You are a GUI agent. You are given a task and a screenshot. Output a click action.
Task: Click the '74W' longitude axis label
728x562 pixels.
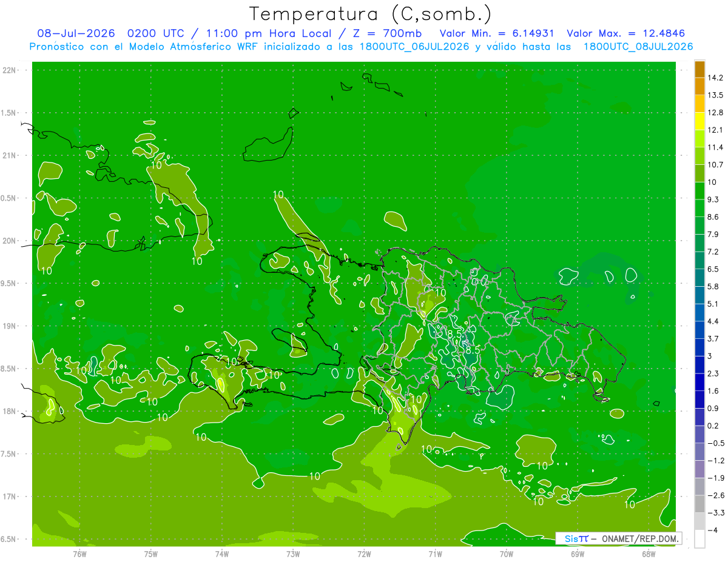point(221,553)
